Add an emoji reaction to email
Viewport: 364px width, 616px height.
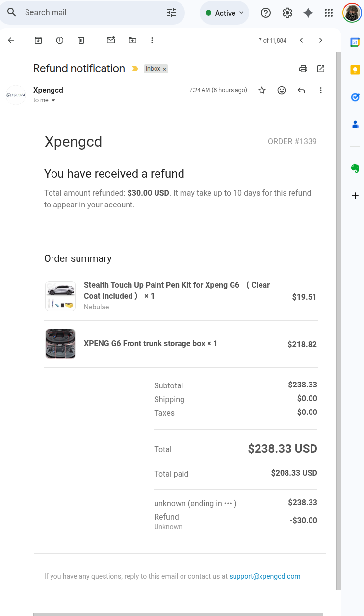click(x=282, y=90)
